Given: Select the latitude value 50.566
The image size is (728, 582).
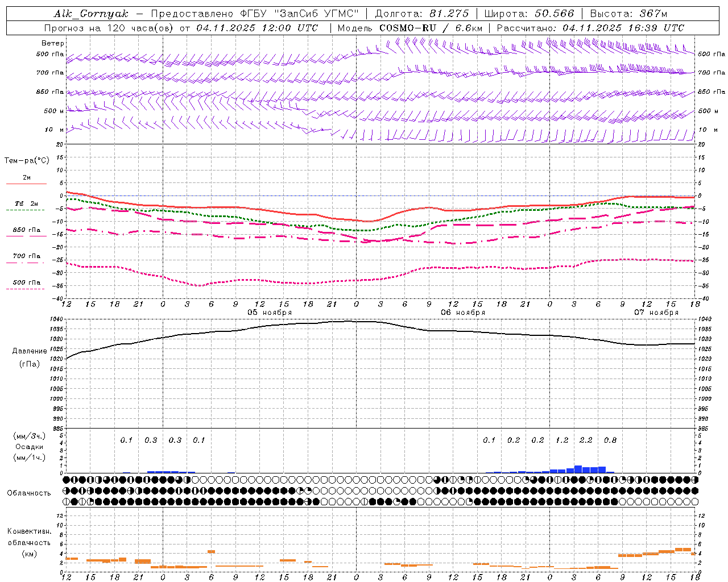Looking at the screenshot, I should [555, 14].
